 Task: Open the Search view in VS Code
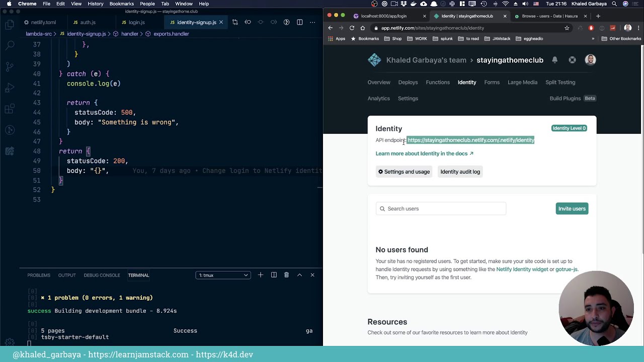tap(10, 45)
